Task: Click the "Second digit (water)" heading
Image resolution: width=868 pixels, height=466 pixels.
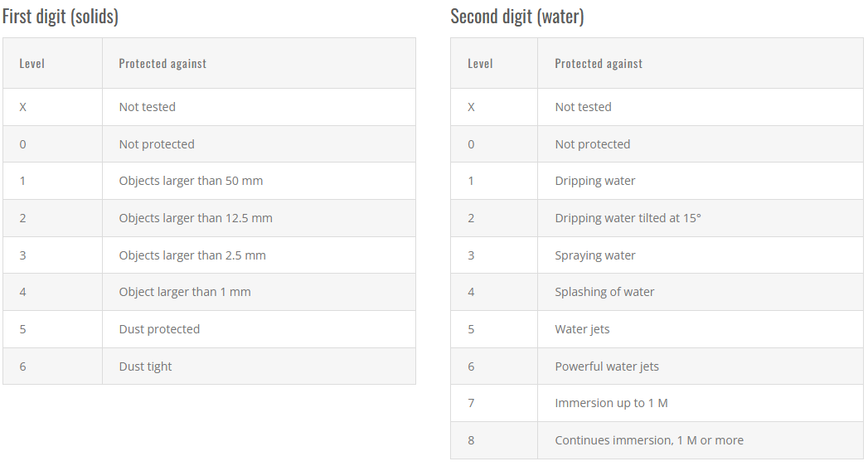Action: point(517,17)
